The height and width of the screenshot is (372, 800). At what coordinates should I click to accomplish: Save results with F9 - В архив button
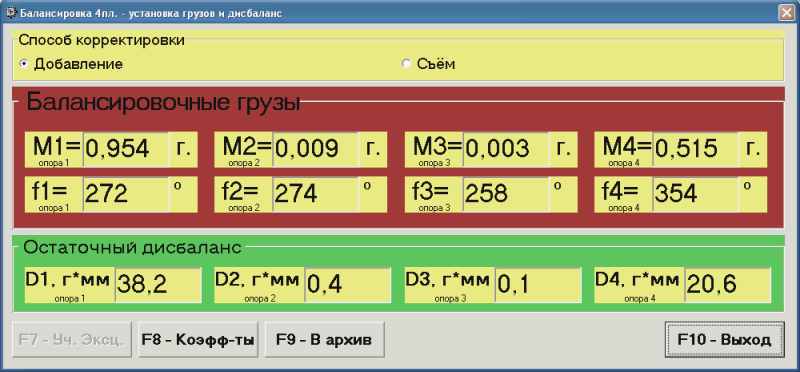pyautogui.click(x=324, y=340)
